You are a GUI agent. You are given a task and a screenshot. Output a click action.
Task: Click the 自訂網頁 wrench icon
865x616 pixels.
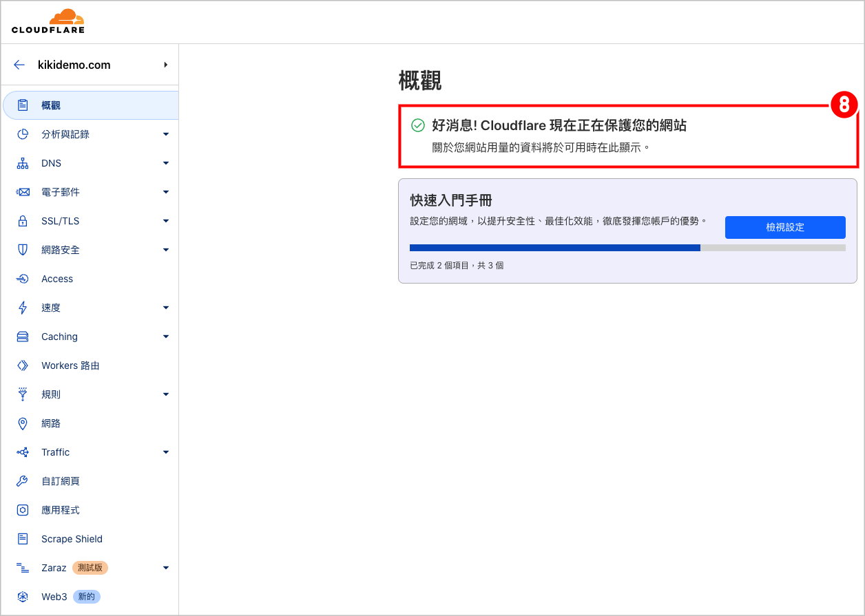23,481
